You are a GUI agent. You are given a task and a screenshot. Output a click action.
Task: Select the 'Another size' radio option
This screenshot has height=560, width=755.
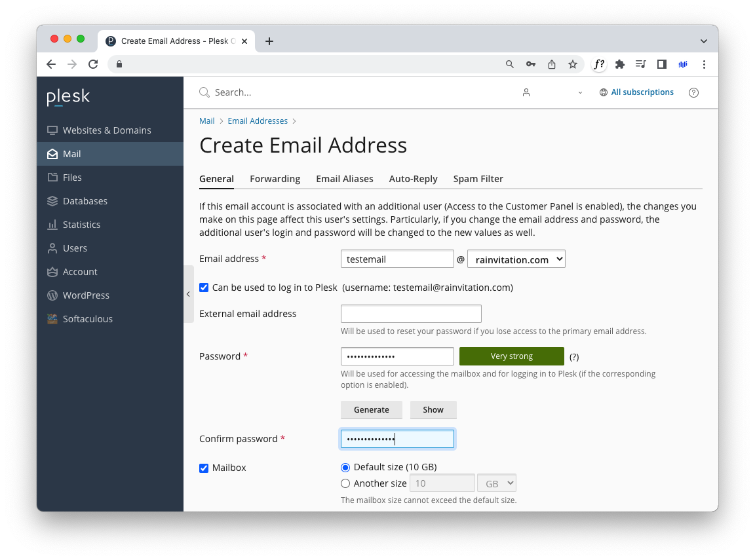[x=345, y=483]
